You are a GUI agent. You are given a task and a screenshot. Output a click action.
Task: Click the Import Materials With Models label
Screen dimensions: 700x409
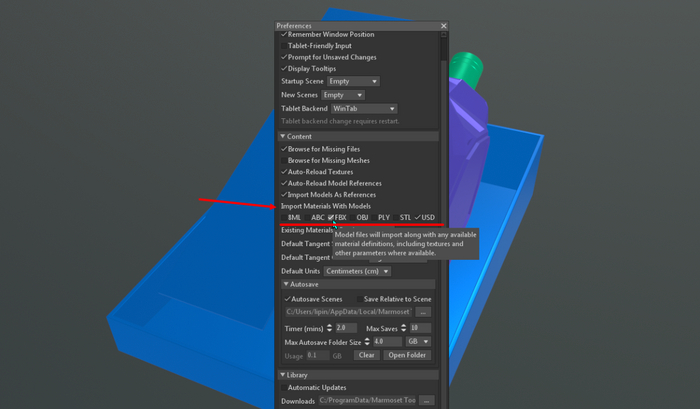326,206
